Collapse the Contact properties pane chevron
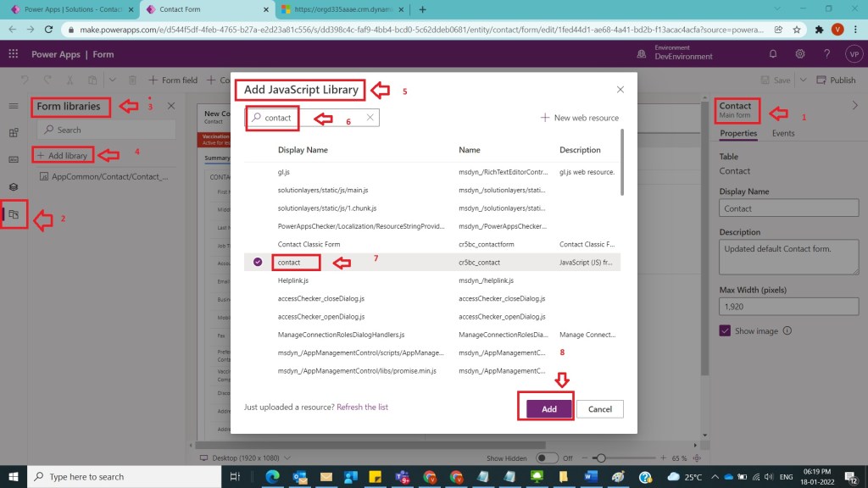Viewport: 868px width, 488px height. coord(854,105)
